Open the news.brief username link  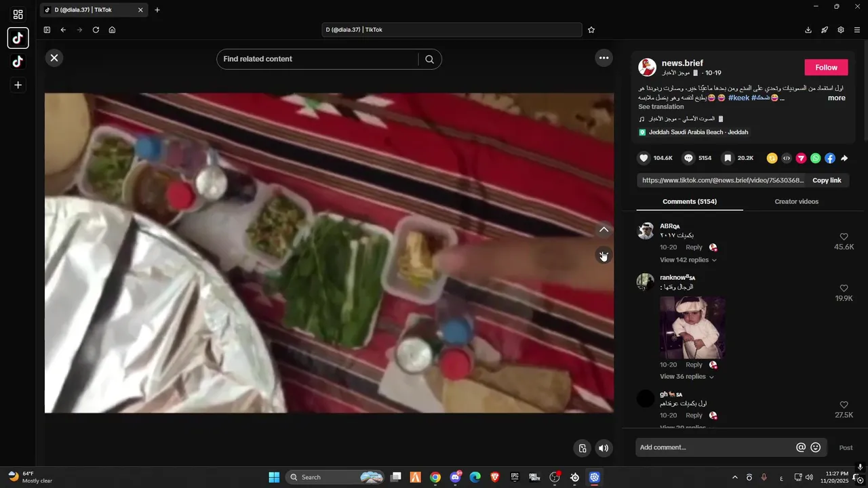coord(682,63)
